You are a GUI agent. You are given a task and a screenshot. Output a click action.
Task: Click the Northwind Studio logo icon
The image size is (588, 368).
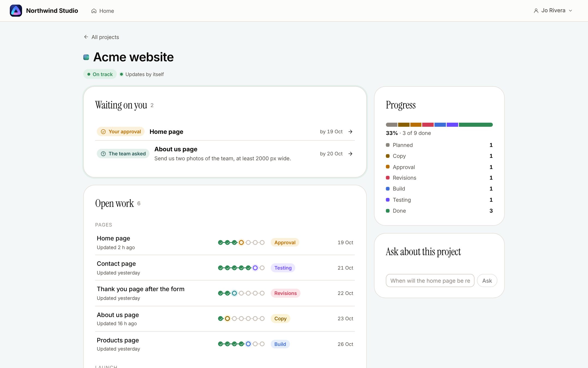point(16,11)
